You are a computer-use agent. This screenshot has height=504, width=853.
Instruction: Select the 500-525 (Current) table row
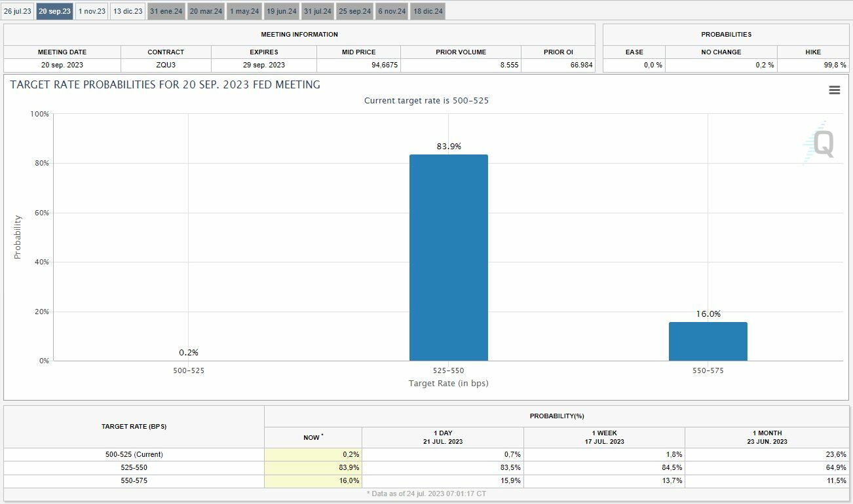point(426,454)
